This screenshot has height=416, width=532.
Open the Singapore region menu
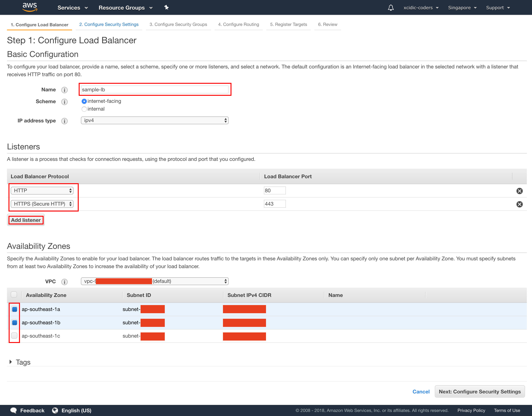(x=462, y=8)
